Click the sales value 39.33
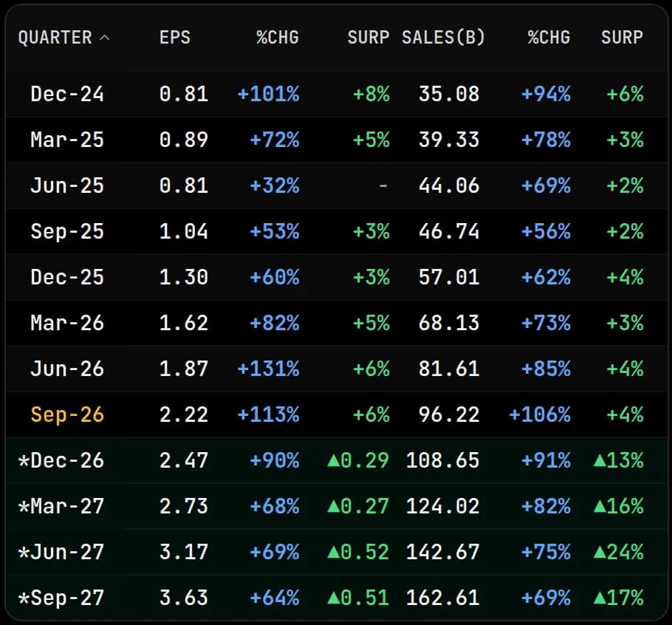Viewport: 672px width, 625px height. [x=449, y=140]
